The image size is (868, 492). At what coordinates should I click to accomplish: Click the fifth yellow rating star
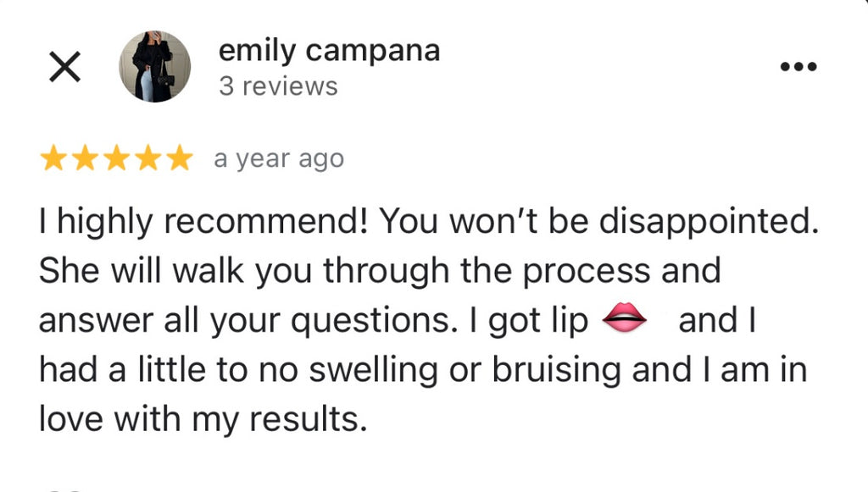click(x=180, y=158)
